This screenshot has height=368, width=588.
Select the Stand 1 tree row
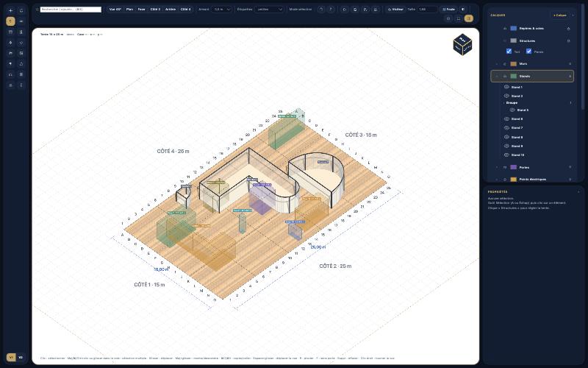tap(537, 87)
